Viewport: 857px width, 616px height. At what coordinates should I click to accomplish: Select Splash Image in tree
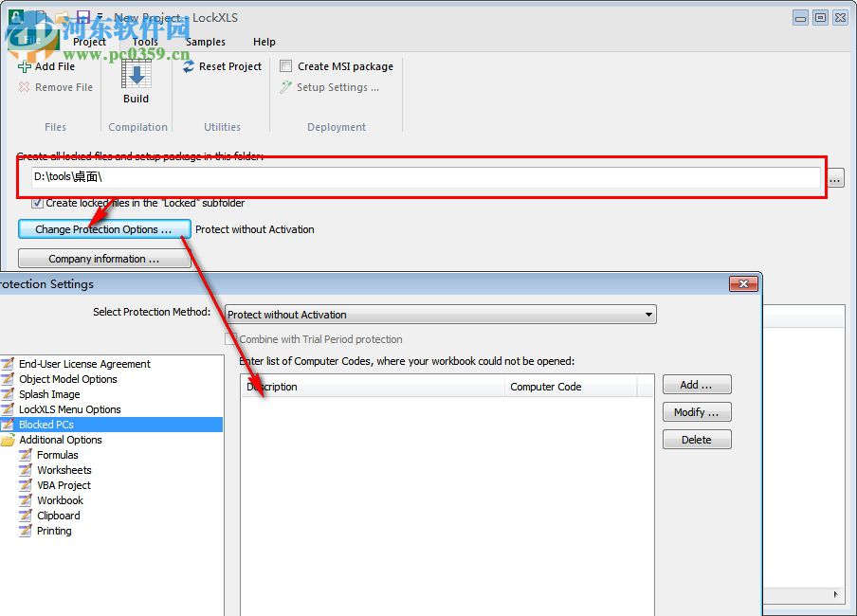point(49,394)
